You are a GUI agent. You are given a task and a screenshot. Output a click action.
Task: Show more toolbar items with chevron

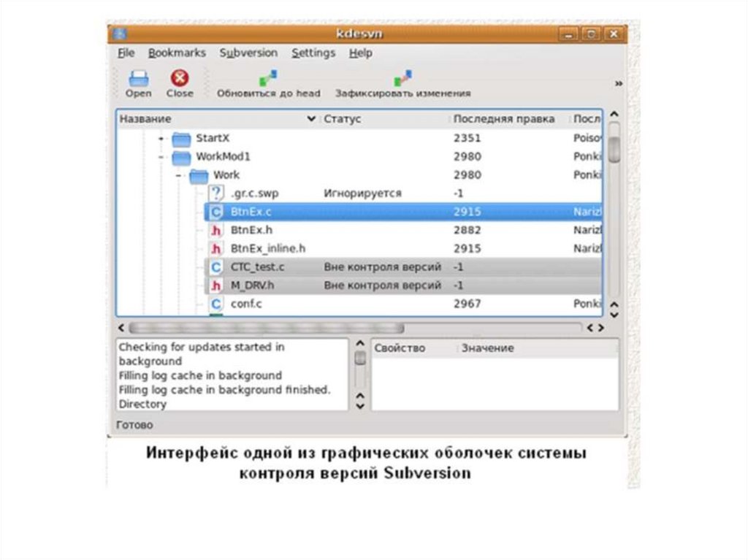(619, 83)
